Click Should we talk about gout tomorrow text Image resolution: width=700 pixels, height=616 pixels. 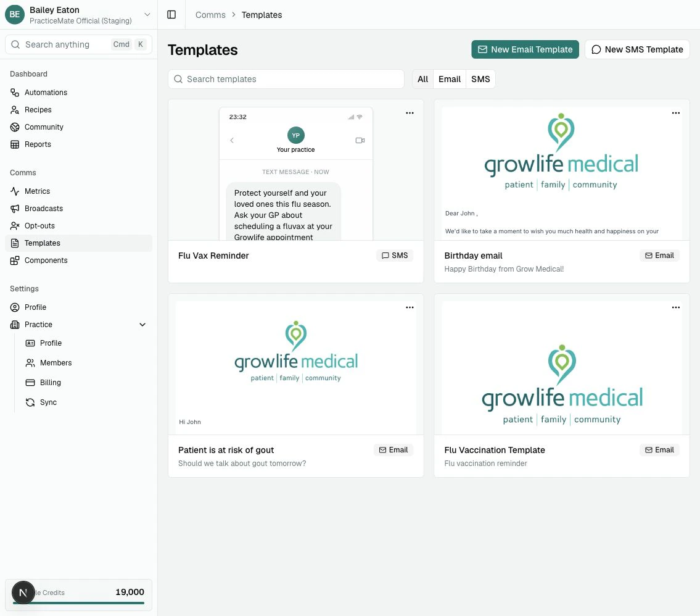(x=242, y=463)
